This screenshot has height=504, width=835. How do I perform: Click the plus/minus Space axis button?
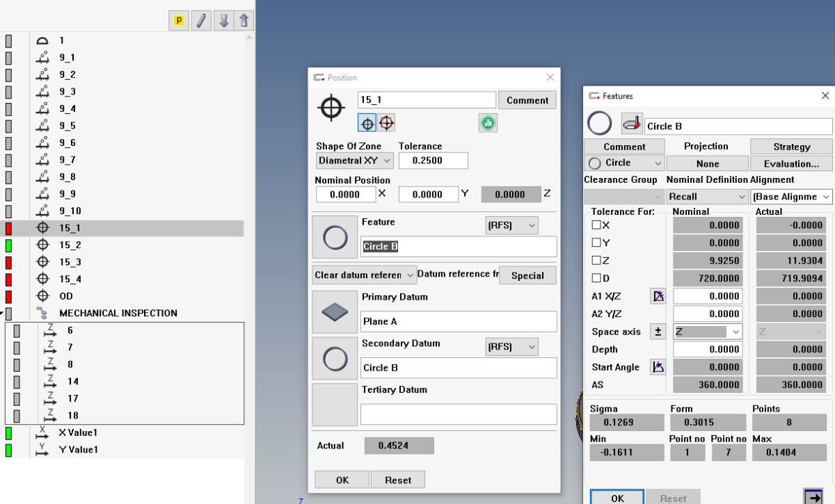pos(658,332)
